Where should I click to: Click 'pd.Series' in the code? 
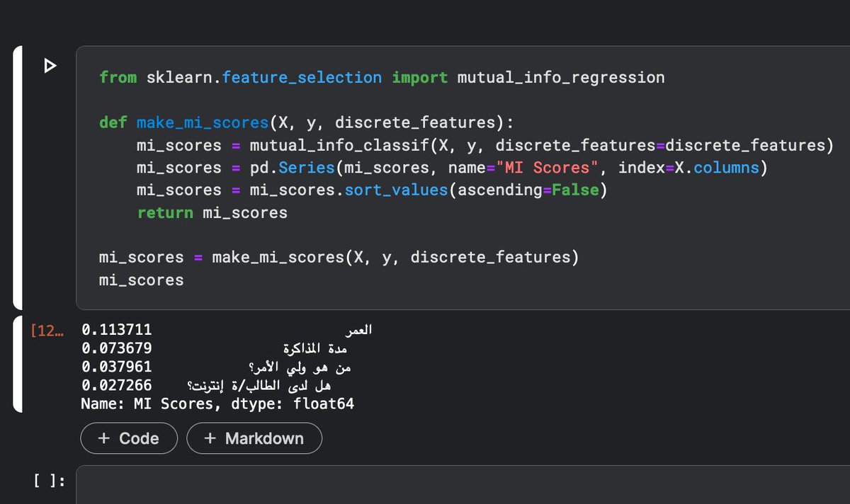click(x=292, y=168)
